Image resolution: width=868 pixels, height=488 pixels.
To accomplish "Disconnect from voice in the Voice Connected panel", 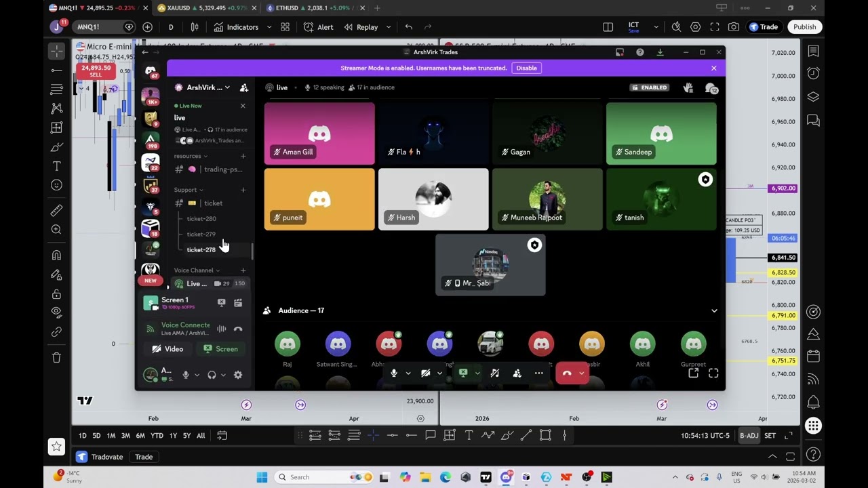I will click(238, 329).
